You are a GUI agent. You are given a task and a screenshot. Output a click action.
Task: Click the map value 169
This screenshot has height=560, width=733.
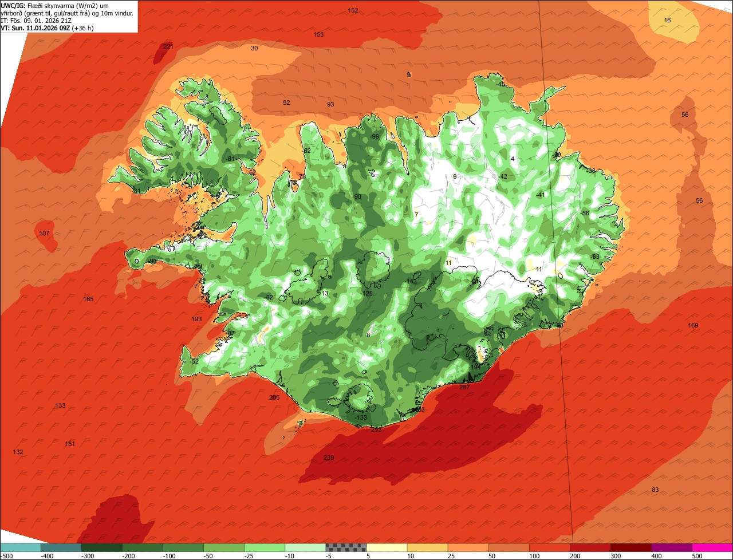(x=693, y=325)
